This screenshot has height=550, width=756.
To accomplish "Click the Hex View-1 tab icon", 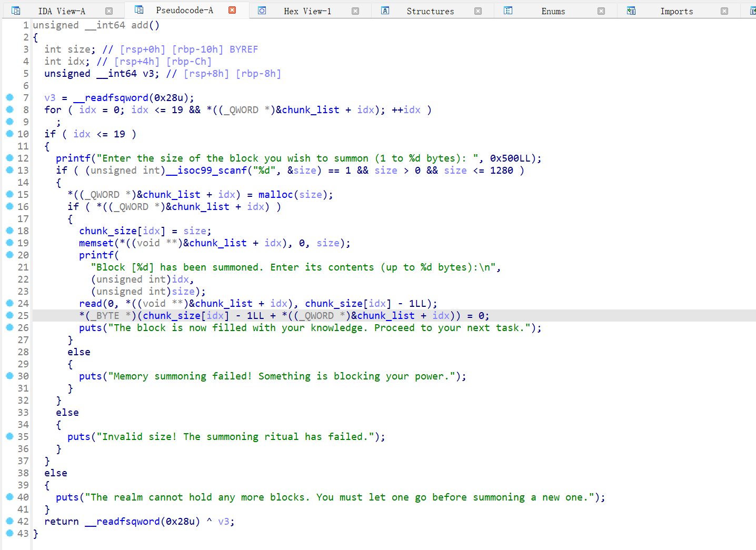I will pos(262,11).
